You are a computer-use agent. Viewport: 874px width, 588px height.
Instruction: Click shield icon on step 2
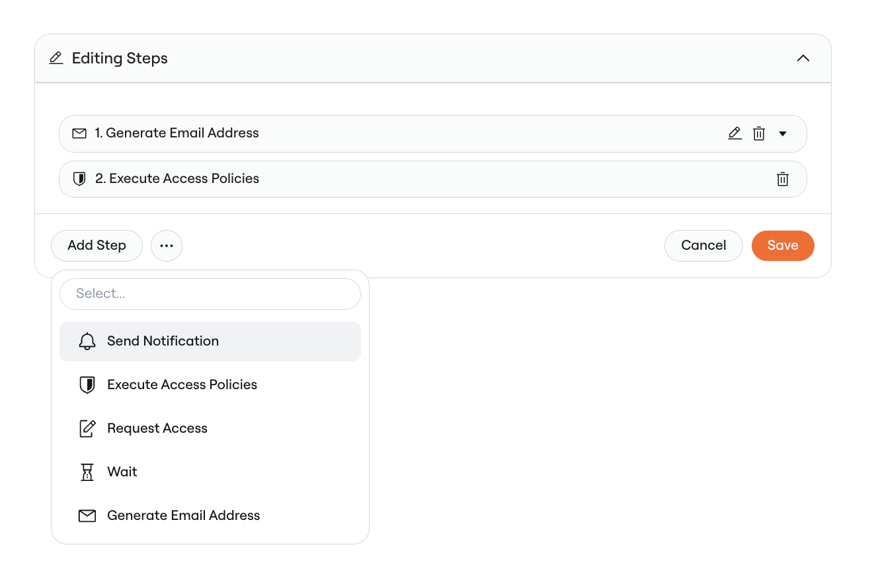(79, 179)
